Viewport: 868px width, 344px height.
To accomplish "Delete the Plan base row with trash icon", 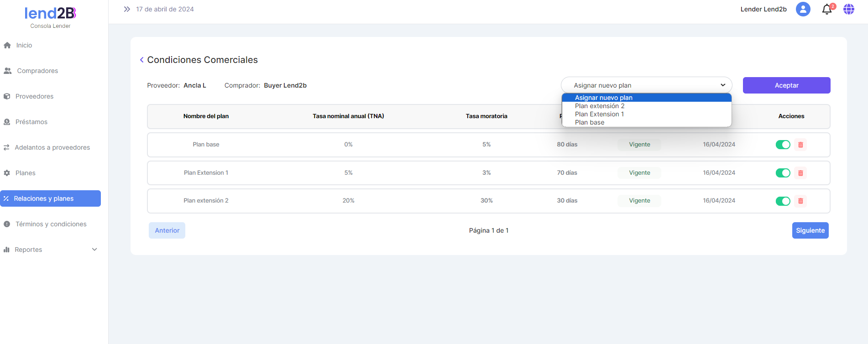I will [800, 145].
